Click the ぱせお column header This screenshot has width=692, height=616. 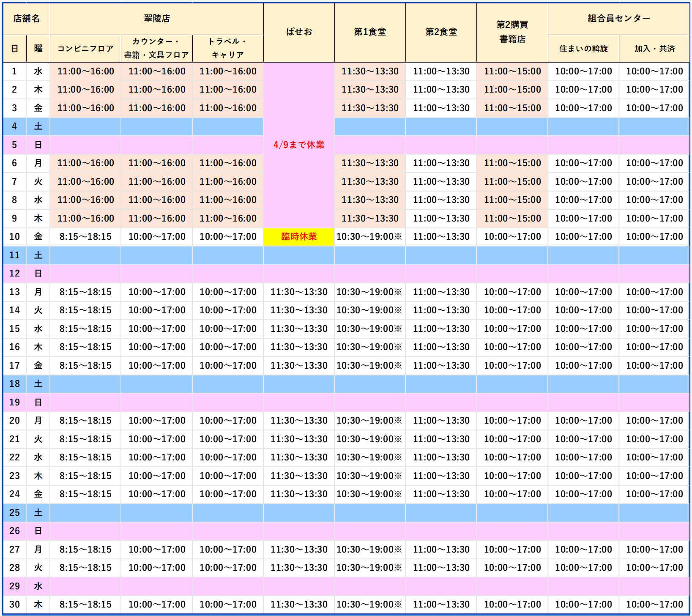coord(299,32)
